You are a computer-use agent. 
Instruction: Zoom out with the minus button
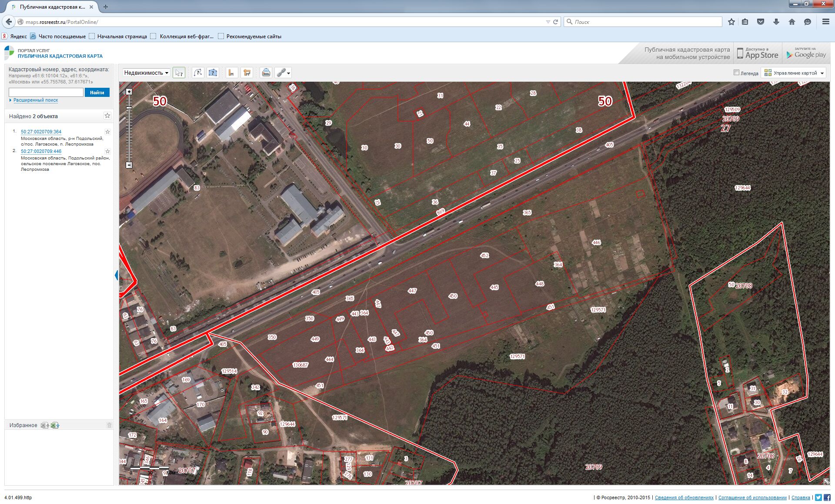129,165
